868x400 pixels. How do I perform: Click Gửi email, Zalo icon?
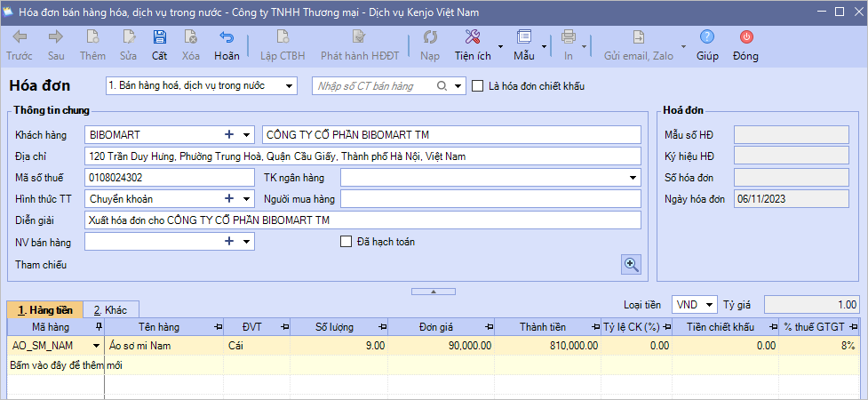(638, 37)
